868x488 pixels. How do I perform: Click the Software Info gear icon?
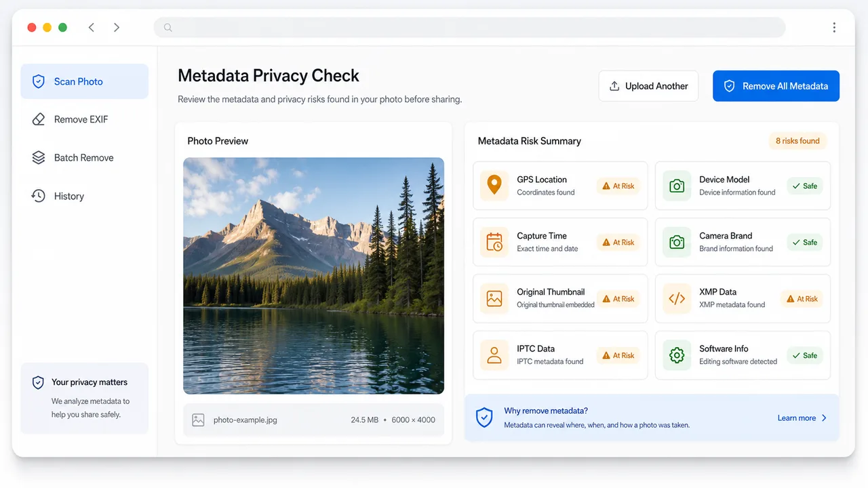[x=677, y=355]
